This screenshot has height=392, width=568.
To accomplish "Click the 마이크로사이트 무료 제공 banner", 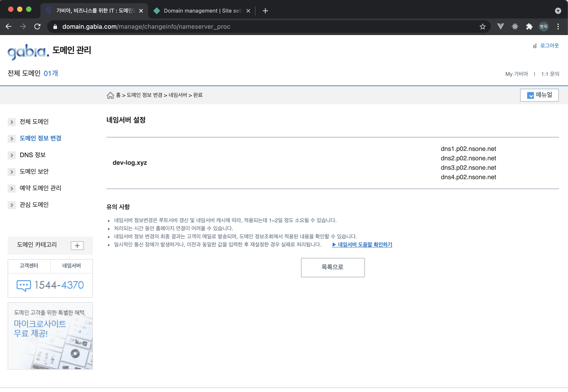I will (50, 335).
